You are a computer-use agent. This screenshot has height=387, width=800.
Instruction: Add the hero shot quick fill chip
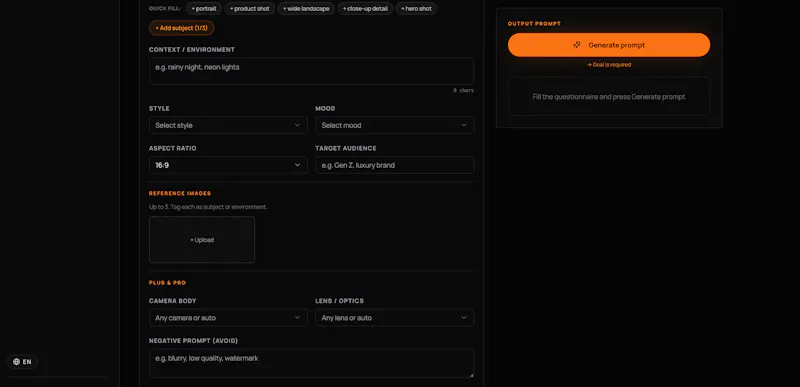pyautogui.click(x=416, y=9)
